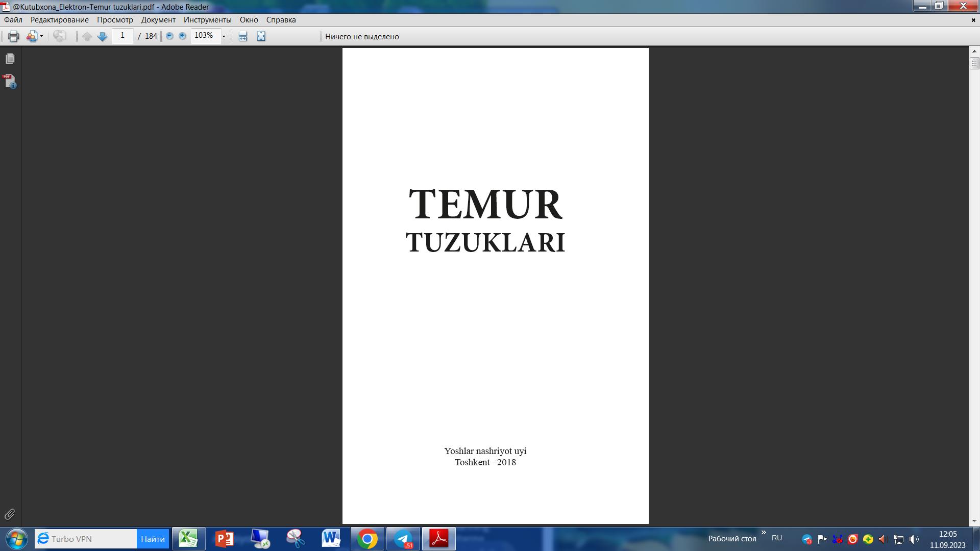Go to the previous page with the up arrow
Viewport: 980px width, 551px height.
(87, 36)
